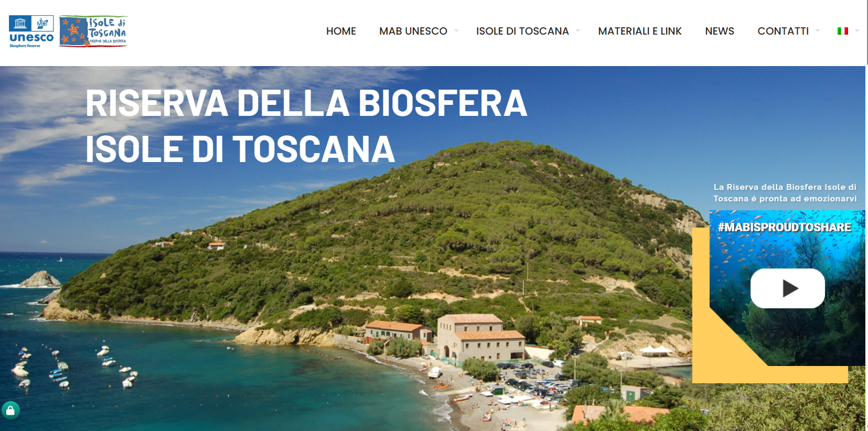Open the ISOLE DI TOSCANA menu item
The width and height of the screenshot is (868, 431).
click(522, 31)
